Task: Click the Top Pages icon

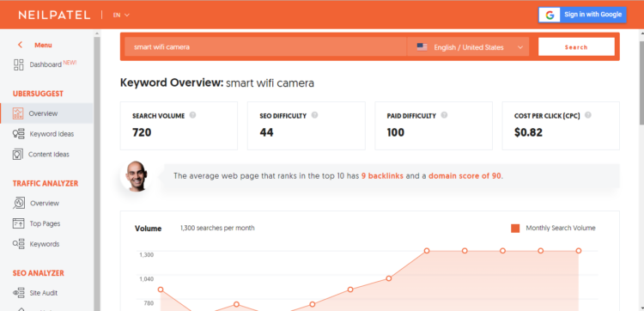Action: click(x=19, y=223)
